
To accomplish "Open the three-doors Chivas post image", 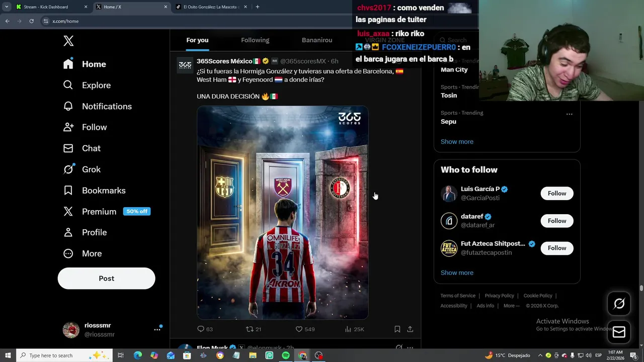I will (x=282, y=213).
